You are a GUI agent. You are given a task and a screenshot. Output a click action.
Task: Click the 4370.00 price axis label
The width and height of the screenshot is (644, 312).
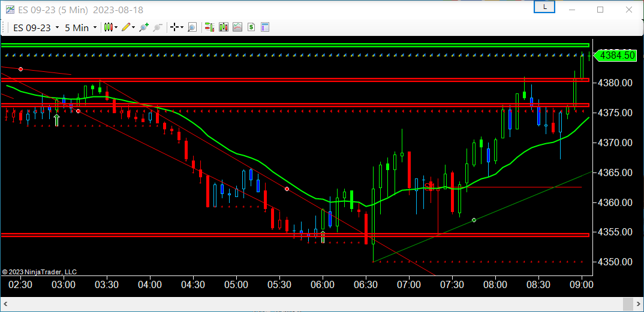pos(615,143)
